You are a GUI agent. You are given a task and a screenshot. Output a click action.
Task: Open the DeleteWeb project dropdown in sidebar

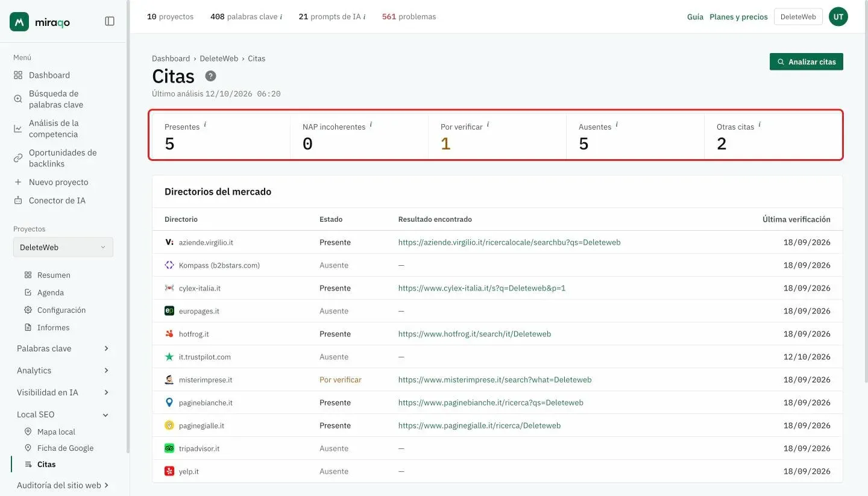coord(63,247)
